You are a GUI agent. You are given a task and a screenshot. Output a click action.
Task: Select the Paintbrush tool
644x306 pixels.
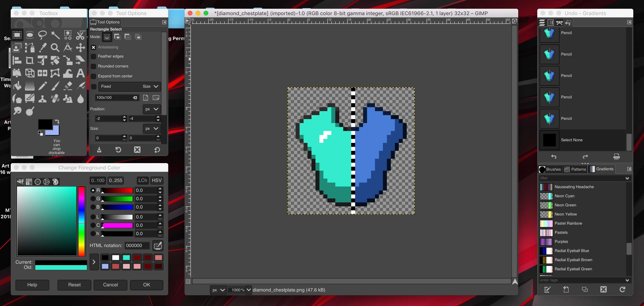pos(55,86)
